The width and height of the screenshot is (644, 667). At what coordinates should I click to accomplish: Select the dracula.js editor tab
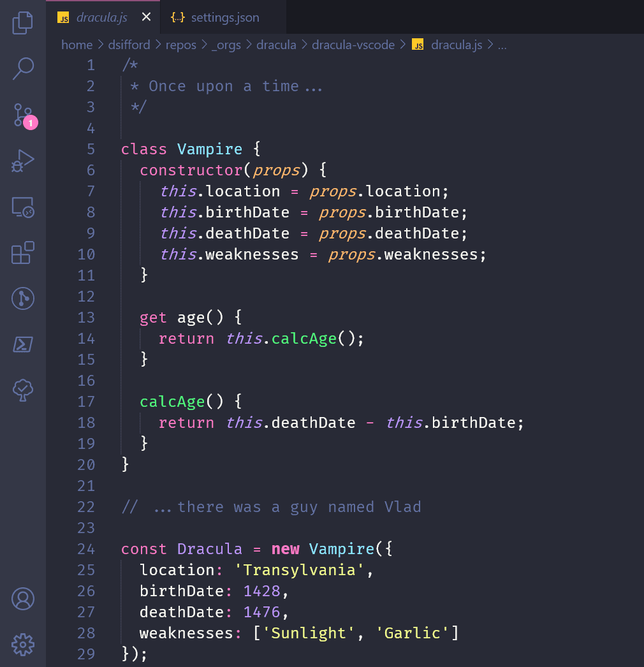[x=102, y=17]
